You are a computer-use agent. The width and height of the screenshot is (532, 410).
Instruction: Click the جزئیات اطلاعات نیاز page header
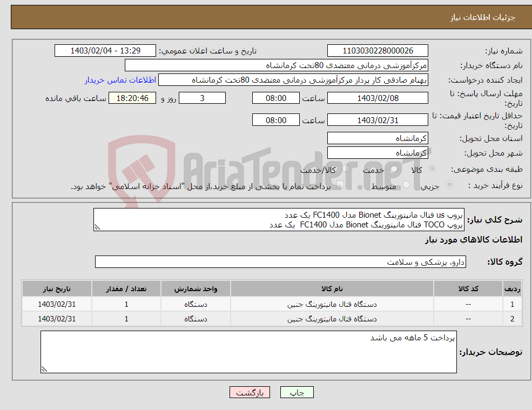(x=483, y=17)
